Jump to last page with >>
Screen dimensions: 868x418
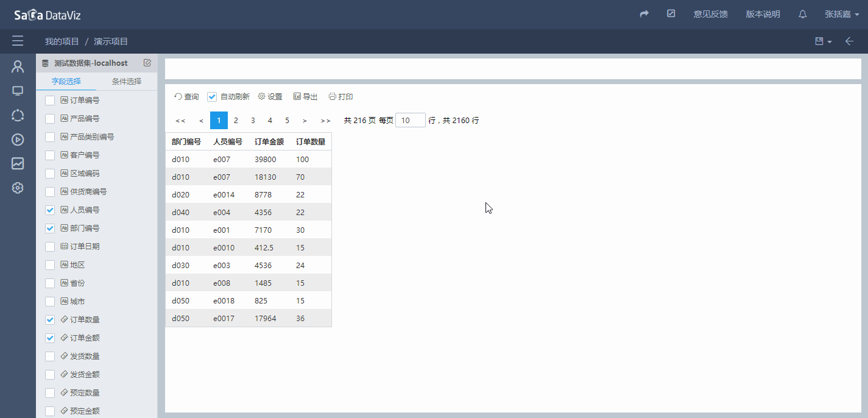pyautogui.click(x=326, y=121)
